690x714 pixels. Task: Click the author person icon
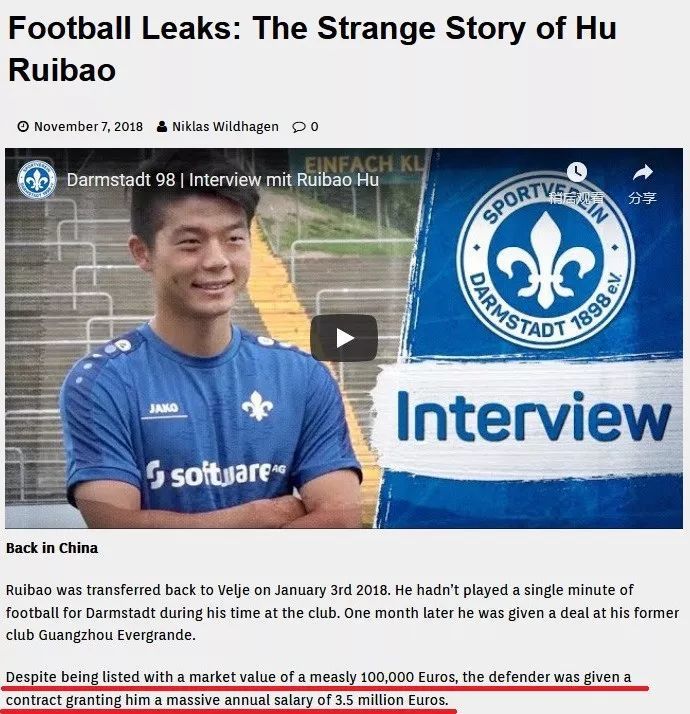tap(162, 127)
